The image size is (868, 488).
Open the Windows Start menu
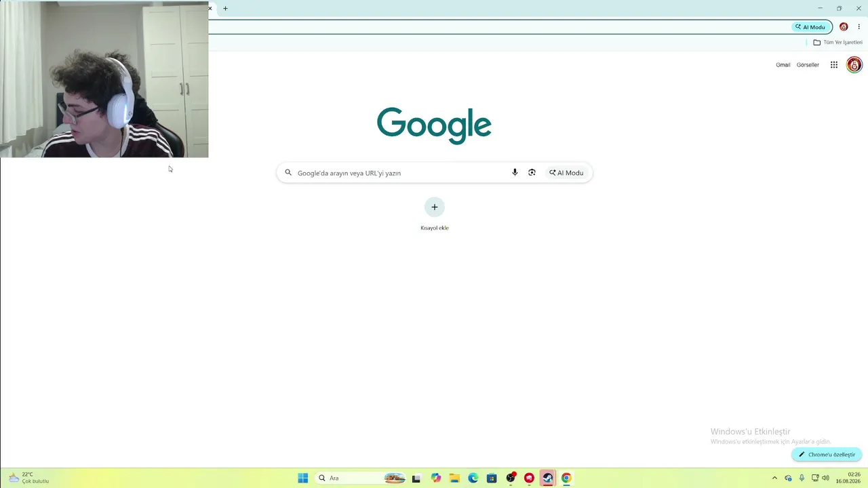tap(303, 478)
